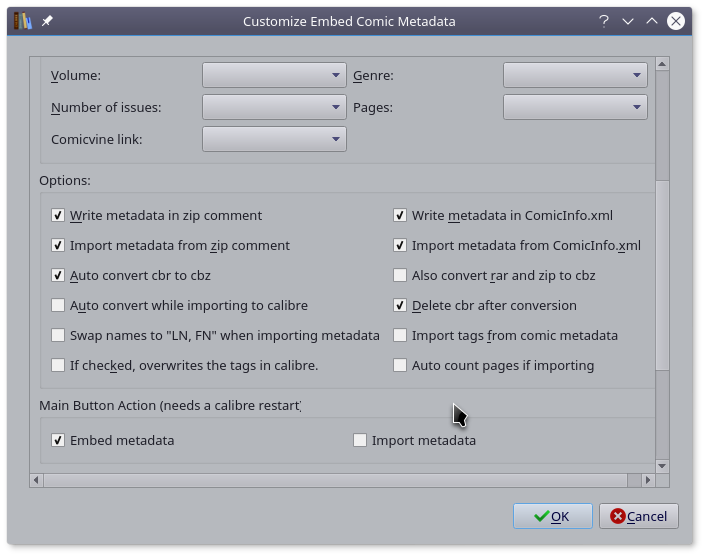The width and height of the screenshot is (705, 557).
Task: Enable Also convert rar and zip to cbz
Action: (400, 275)
